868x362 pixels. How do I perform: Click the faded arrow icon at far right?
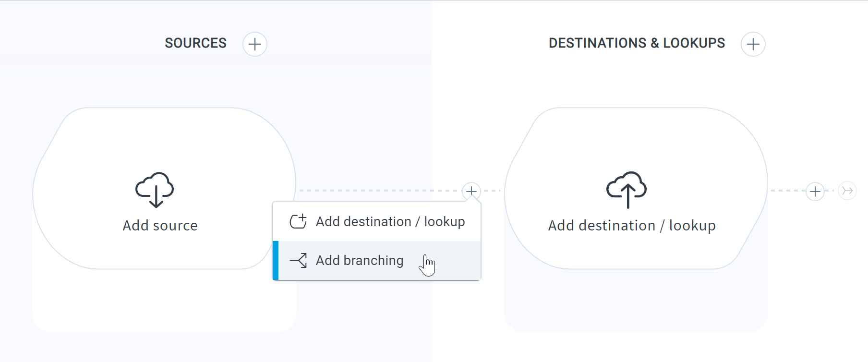[x=847, y=191]
